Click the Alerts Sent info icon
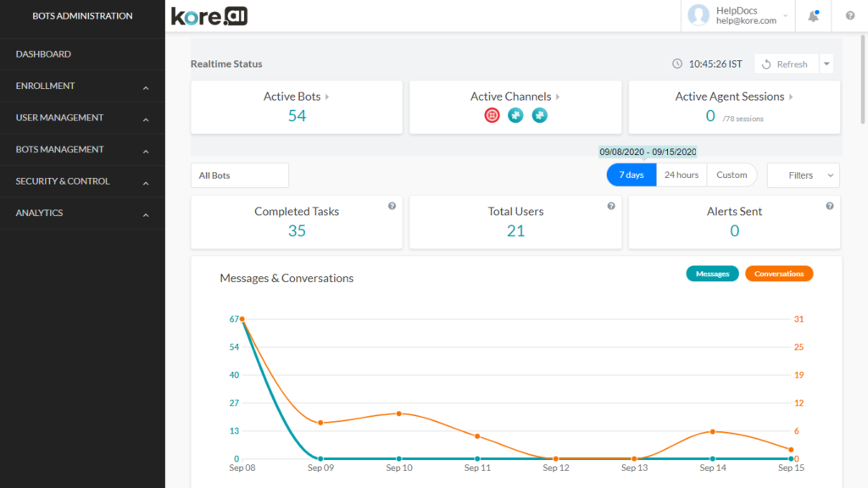 (x=830, y=205)
